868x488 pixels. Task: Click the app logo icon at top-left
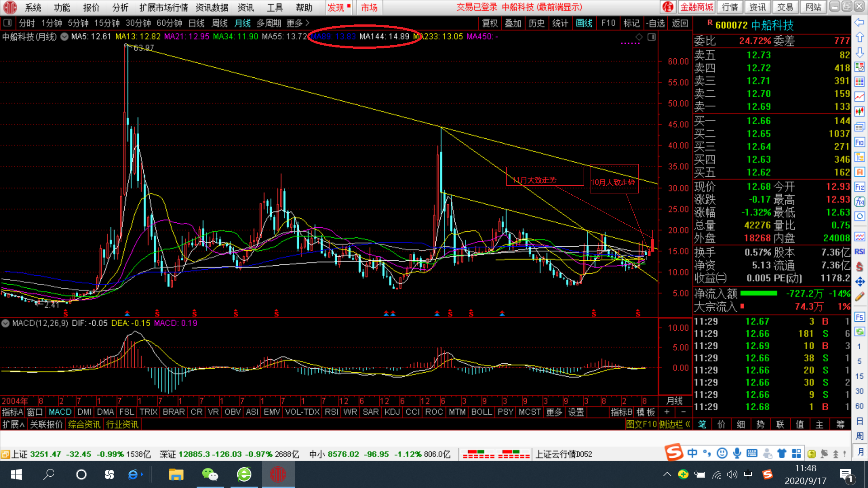click(x=9, y=7)
